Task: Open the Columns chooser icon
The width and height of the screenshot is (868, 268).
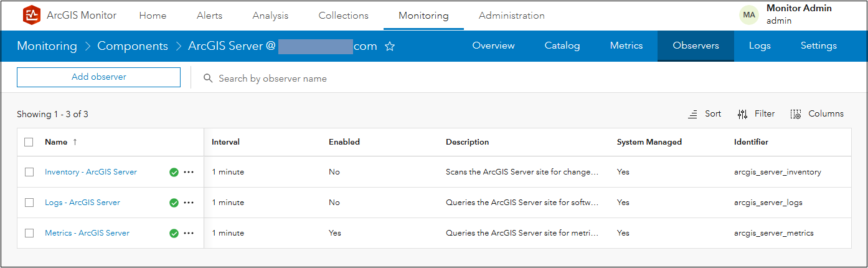Action: [796, 114]
